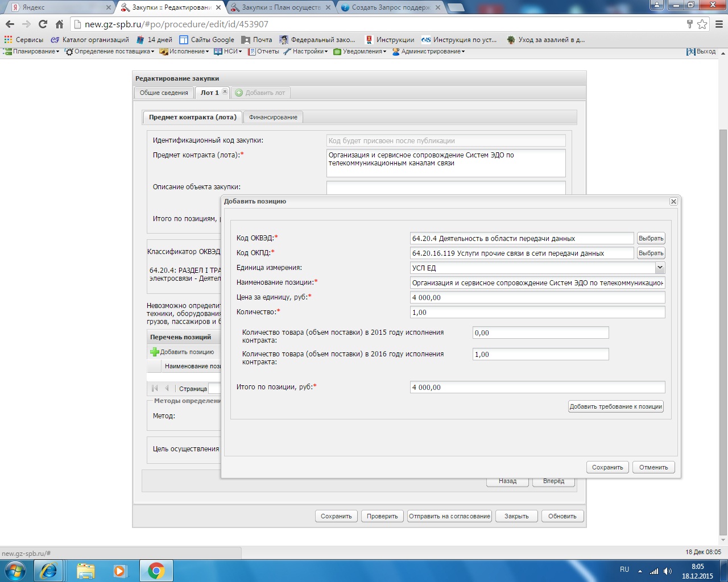728x582 pixels.
Task: Click the 2015 year quantity field
Action: tap(540, 333)
